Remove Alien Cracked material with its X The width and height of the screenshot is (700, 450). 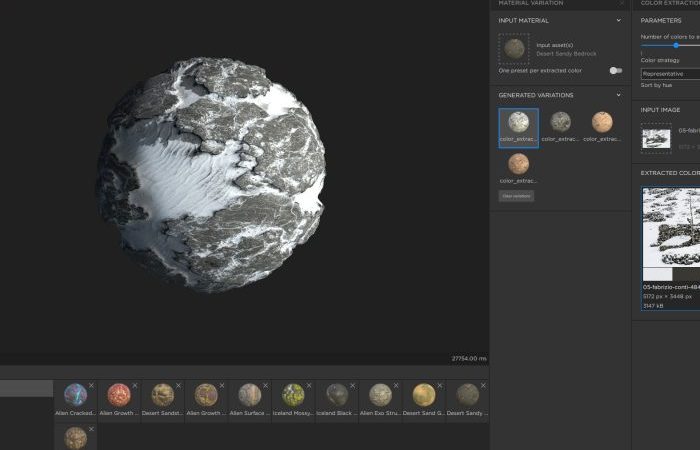point(91,385)
